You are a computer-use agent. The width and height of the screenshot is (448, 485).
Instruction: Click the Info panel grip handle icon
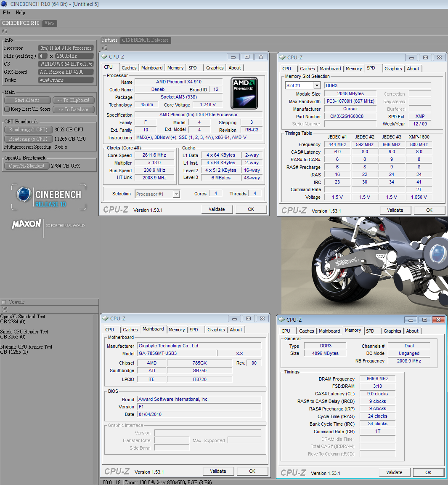click(x=4, y=31)
